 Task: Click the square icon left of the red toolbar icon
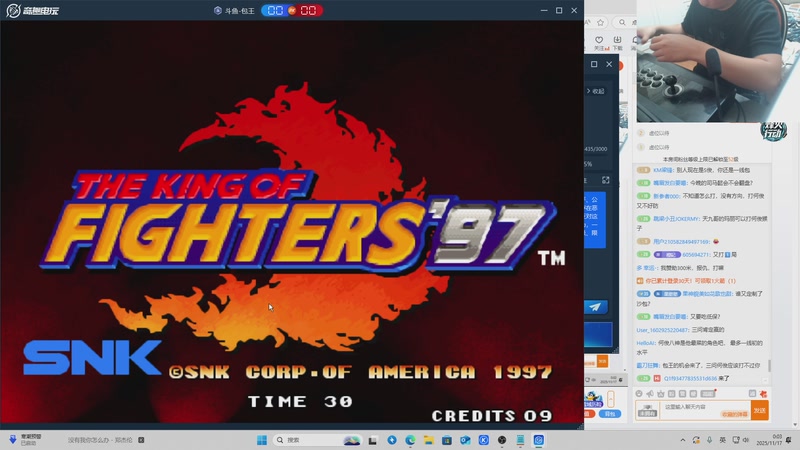point(752,393)
